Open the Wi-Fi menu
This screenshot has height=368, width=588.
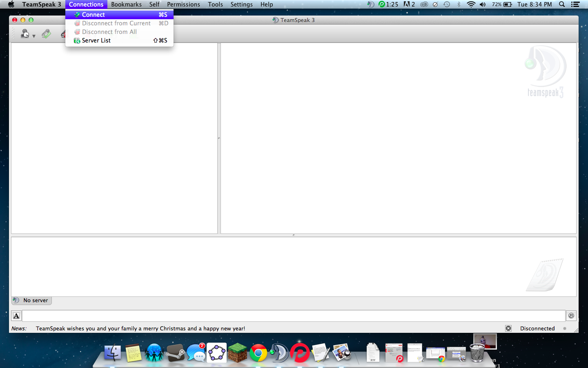(471, 4)
